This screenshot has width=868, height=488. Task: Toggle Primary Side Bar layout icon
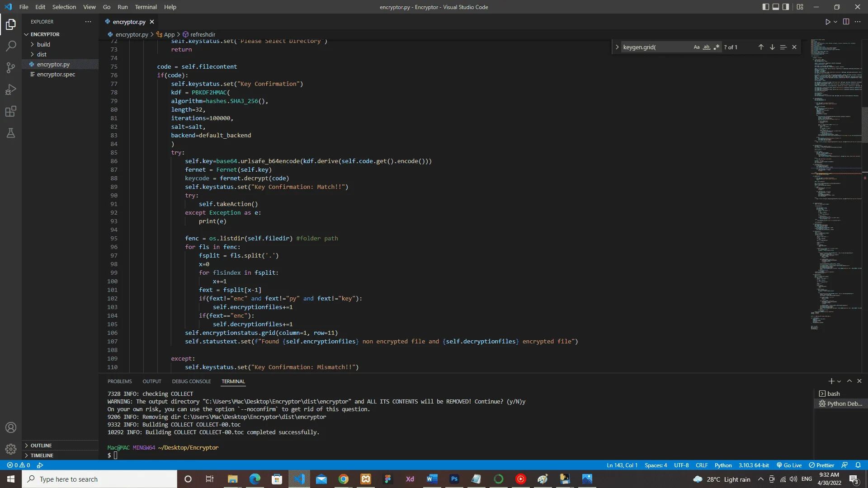tap(765, 7)
